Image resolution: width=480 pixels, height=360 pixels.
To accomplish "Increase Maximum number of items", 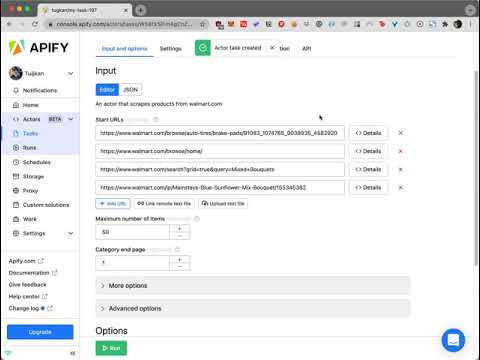I will pos(180,228).
